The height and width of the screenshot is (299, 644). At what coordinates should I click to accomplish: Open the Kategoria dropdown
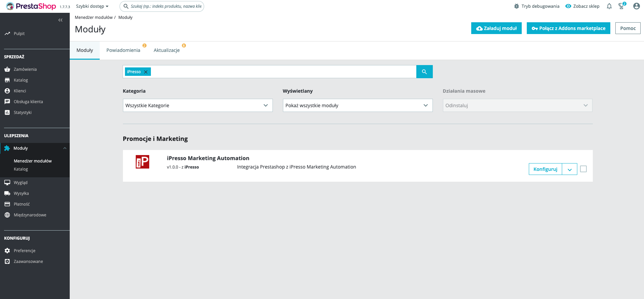click(x=198, y=106)
